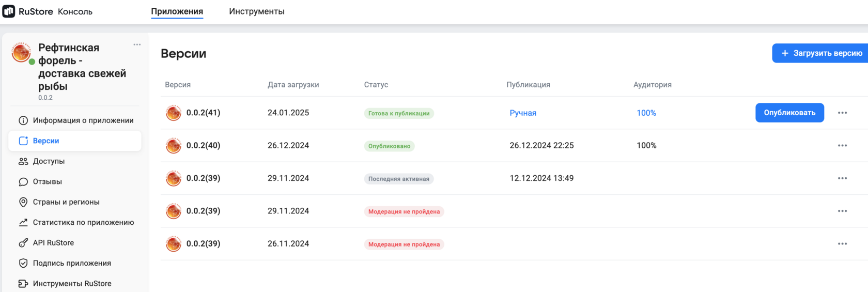
Task: Open Информация о приложении section
Action: 75,120
